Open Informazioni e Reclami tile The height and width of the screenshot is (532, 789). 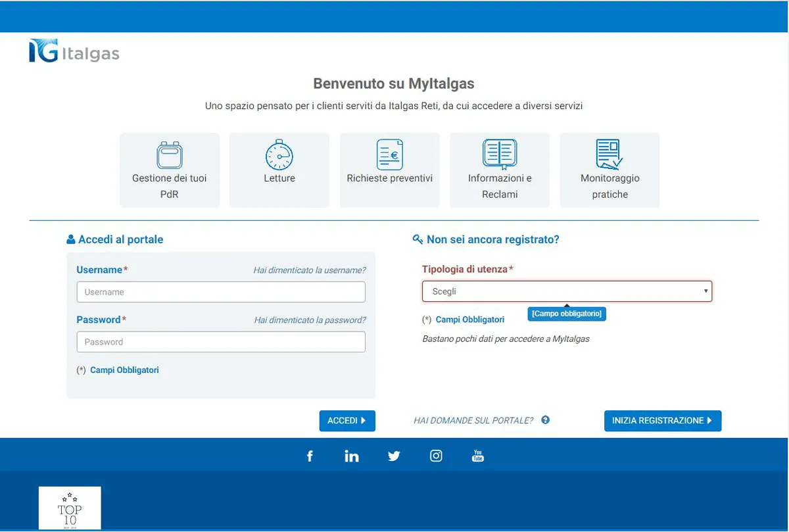click(500, 170)
